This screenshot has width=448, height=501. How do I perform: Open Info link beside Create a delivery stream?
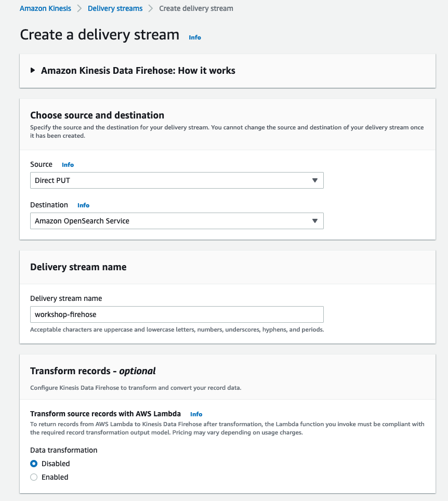(194, 37)
